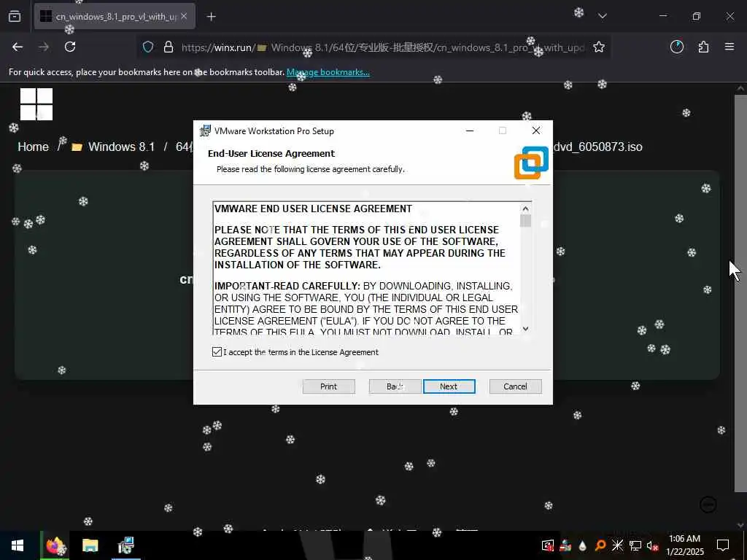The image size is (747, 560).
Task: Bookmark this page with the star icon
Action: pyautogui.click(x=599, y=47)
